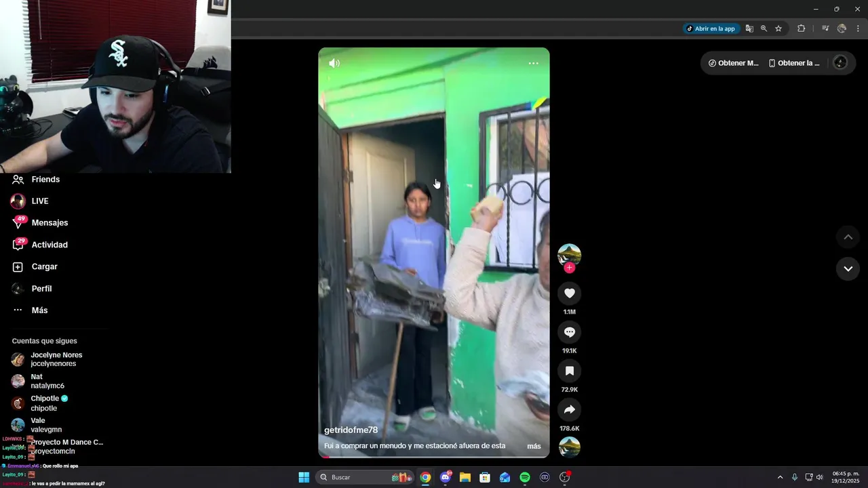Open the comments with 19.1K count
The width and height of the screenshot is (868, 488).
point(570,332)
